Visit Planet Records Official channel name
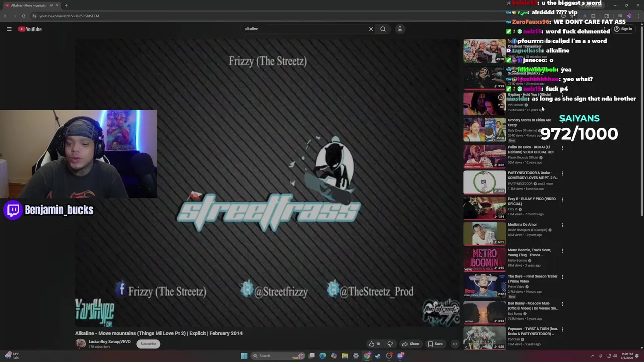This screenshot has height=362, width=644. 523,157
